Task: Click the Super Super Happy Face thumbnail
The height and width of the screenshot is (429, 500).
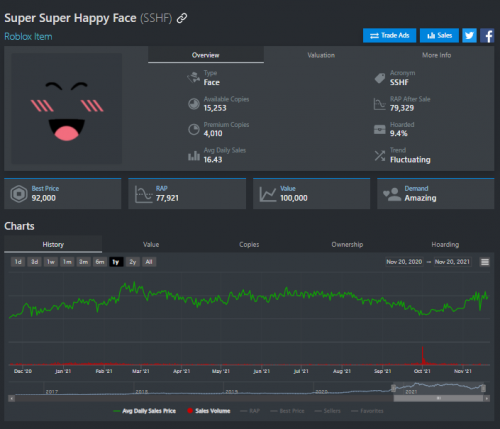Action: pos(67,108)
